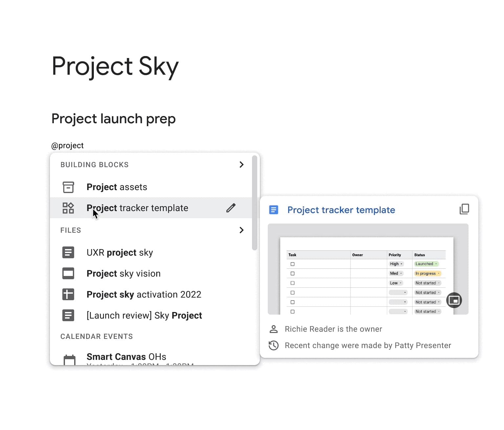
Task: Choose [Launch review] Sky Project from files
Action: (x=144, y=315)
